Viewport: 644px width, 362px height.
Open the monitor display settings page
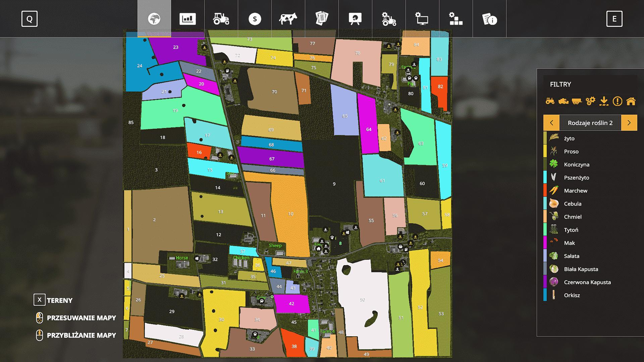[x=422, y=19]
